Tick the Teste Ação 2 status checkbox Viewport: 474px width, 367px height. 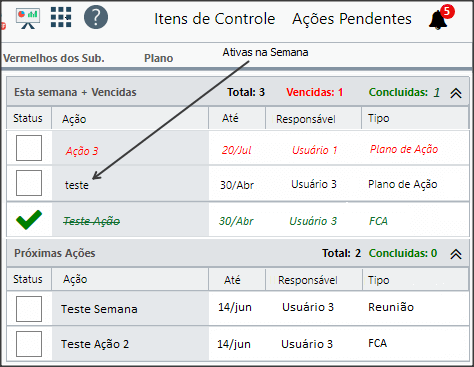point(29,344)
